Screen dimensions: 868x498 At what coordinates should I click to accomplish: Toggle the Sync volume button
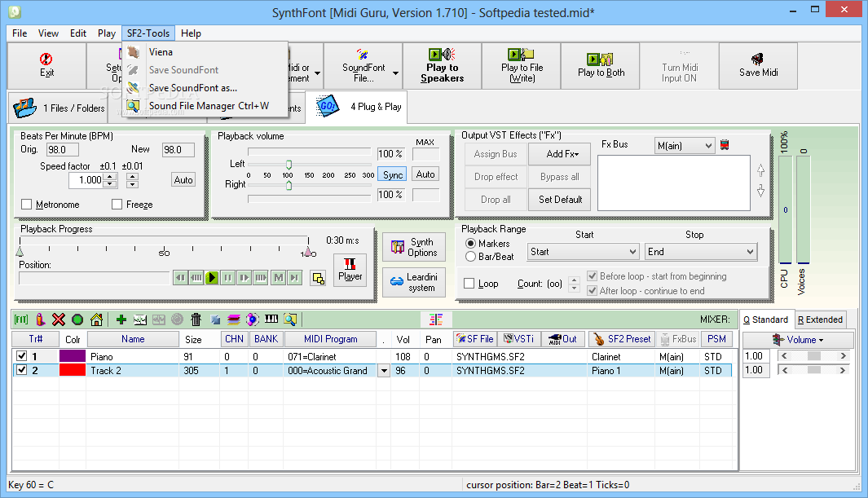[x=393, y=174]
